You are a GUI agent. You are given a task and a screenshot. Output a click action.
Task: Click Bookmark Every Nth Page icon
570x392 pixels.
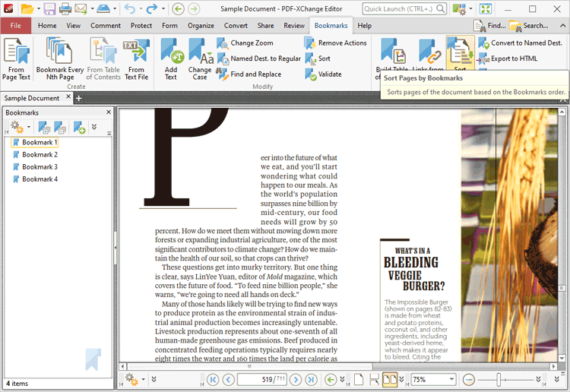coord(60,58)
